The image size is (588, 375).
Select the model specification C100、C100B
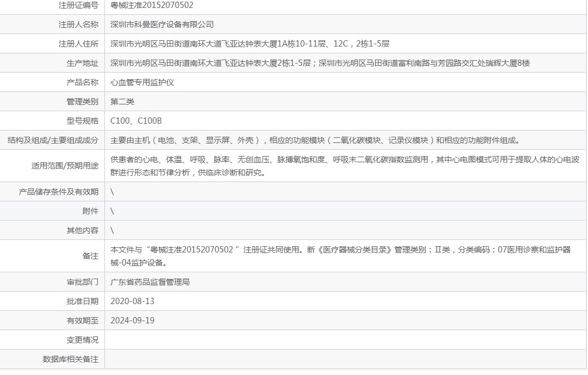pyautogui.click(x=136, y=121)
